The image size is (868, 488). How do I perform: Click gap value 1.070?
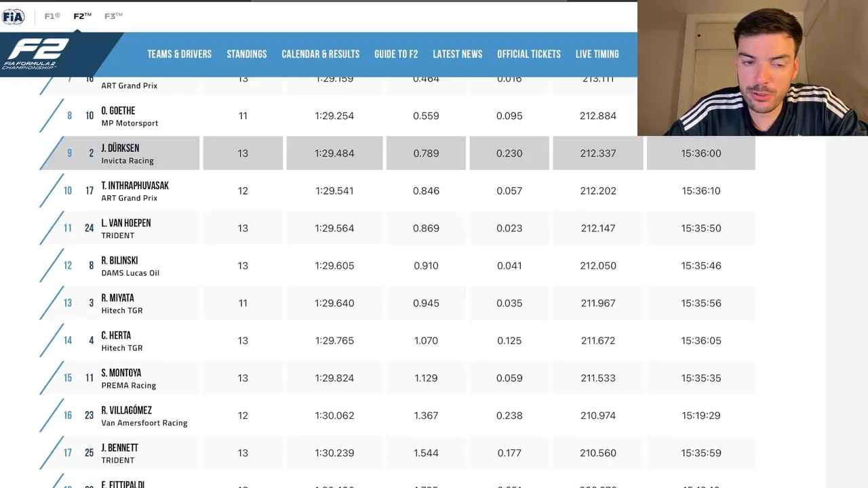pyautogui.click(x=426, y=340)
